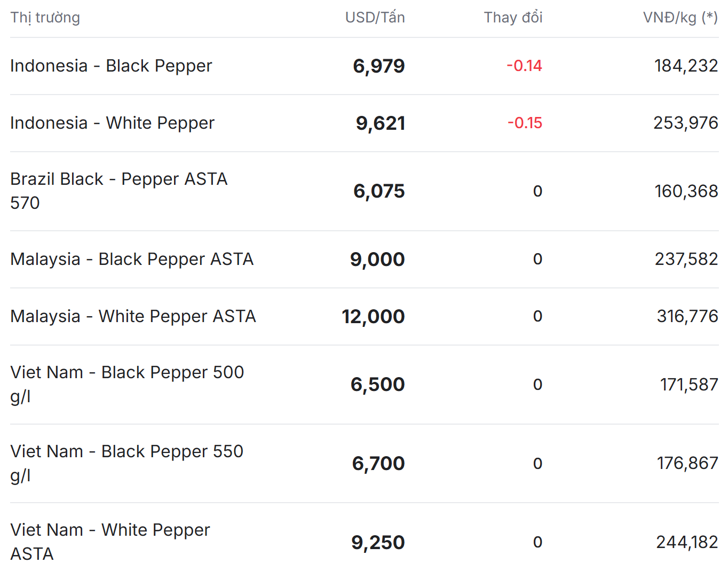The width and height of the screenshot is (728, 571).
Task: Click the USD/Tấn column header
Action: click(x=375, y=18)
